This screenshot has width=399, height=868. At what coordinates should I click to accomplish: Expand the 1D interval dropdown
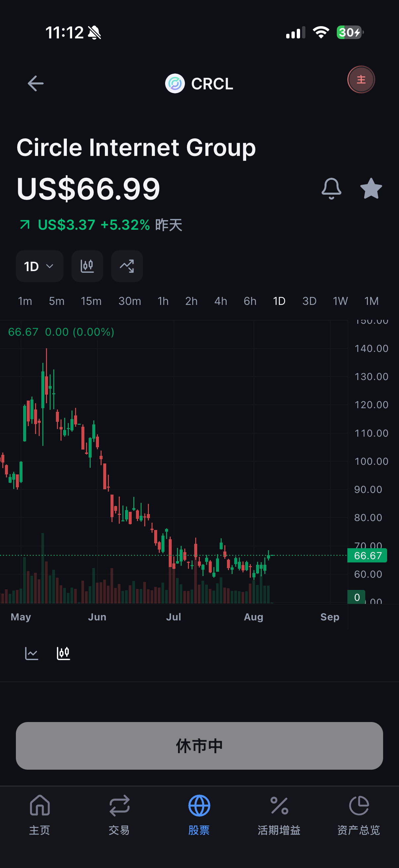[x=40, y=266]
